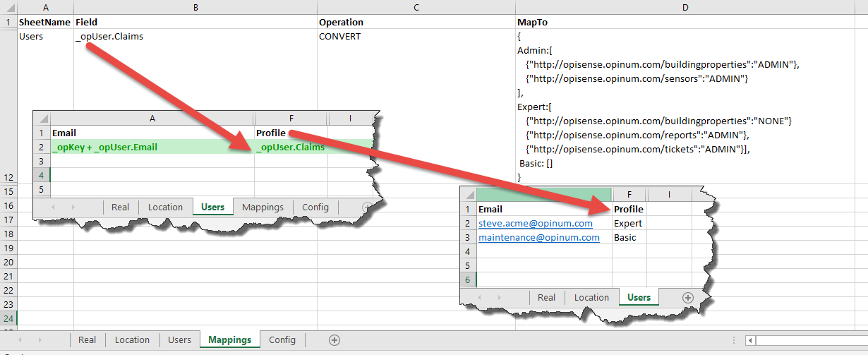Screen dimensions: 868x355
Task: Click the row 24 header
Action: 8,318
